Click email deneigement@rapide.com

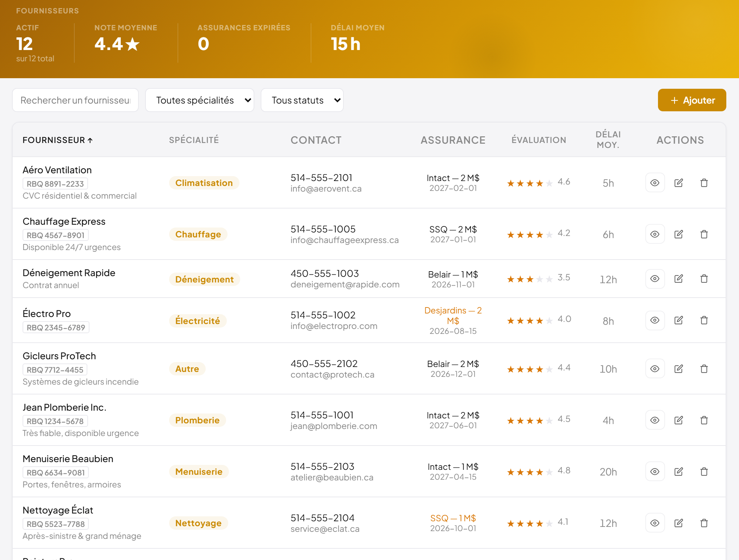[345, 285]
